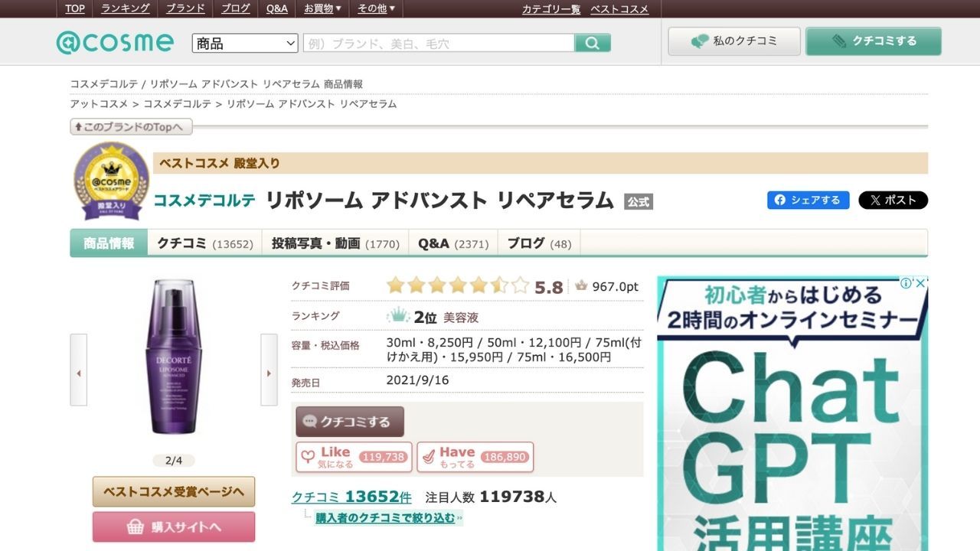Open TOP in the top navigation

pyautogui.click(x=75, y=8)
